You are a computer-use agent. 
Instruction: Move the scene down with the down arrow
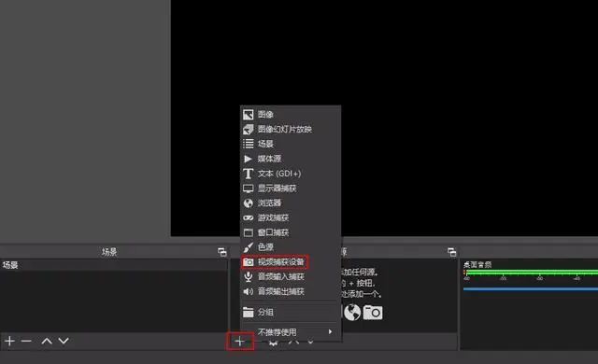64,341
